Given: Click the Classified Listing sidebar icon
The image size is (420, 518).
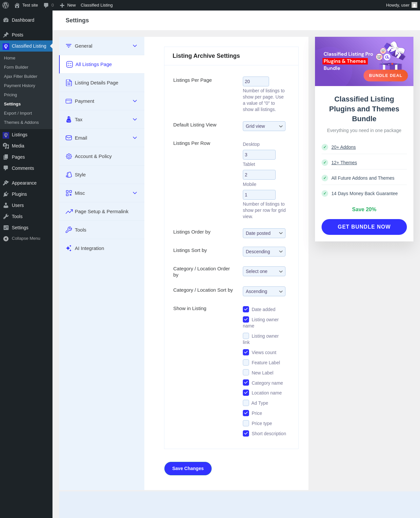Looking at the screenshot, I should (x=6, y=46).
